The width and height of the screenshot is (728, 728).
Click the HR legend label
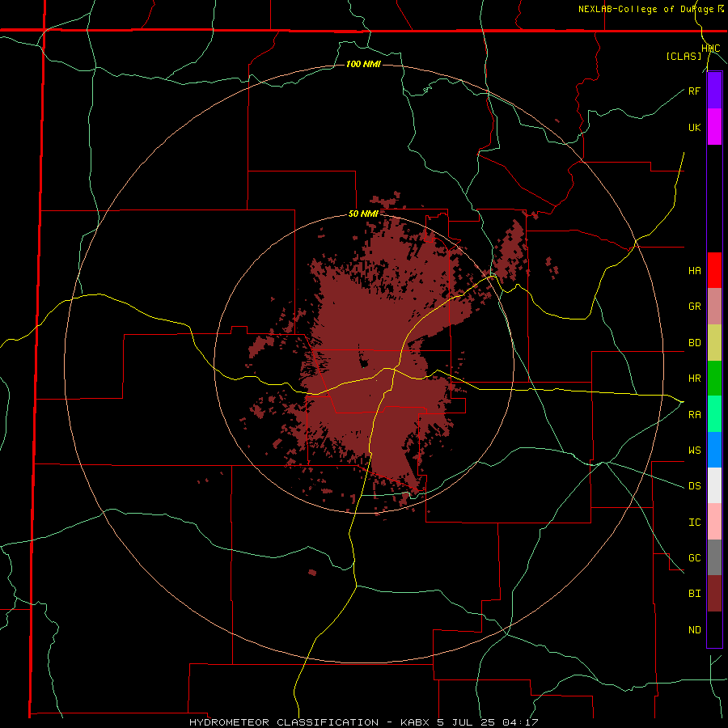694,379
